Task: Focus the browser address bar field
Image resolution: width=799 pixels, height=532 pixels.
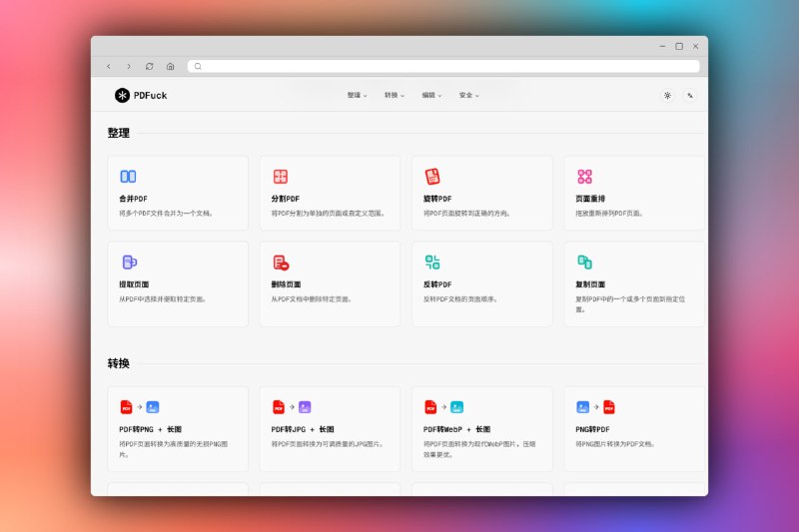Action: coord(443,66)
